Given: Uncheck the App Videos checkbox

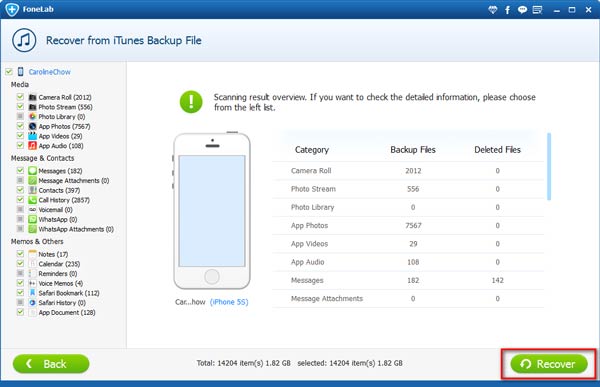Looking at the screenshot, I should (x=20, y=136).
